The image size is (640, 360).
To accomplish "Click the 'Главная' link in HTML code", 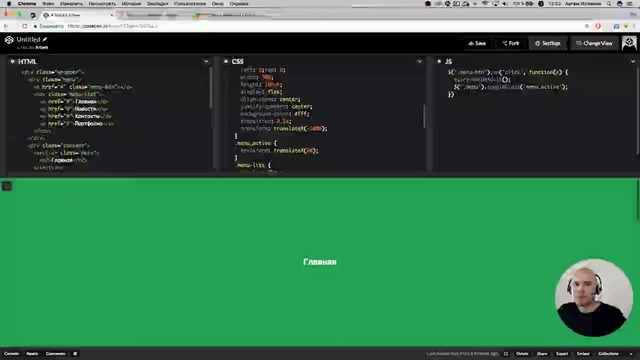I will 86,102.
